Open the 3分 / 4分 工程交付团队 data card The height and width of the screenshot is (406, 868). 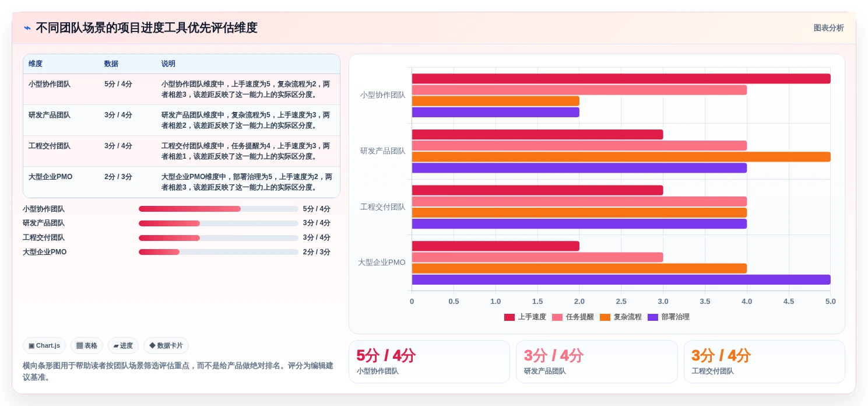pyautogui.click(x=764, y=362)
